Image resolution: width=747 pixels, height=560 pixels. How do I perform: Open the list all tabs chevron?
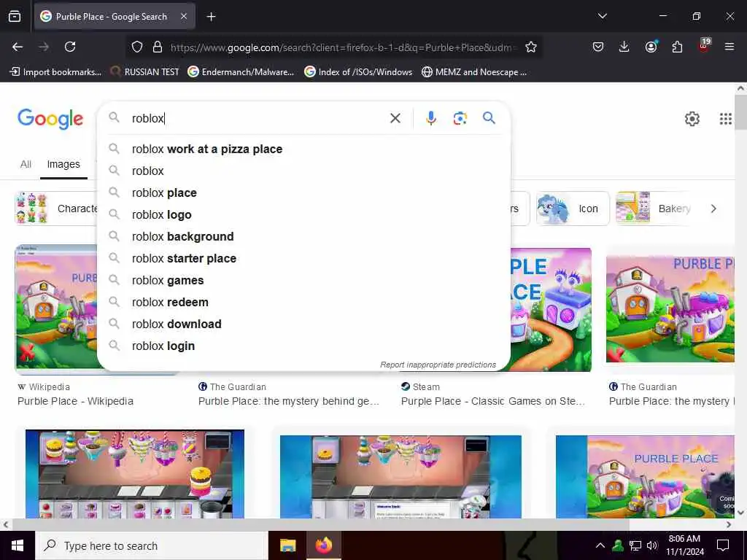(602, 16)
